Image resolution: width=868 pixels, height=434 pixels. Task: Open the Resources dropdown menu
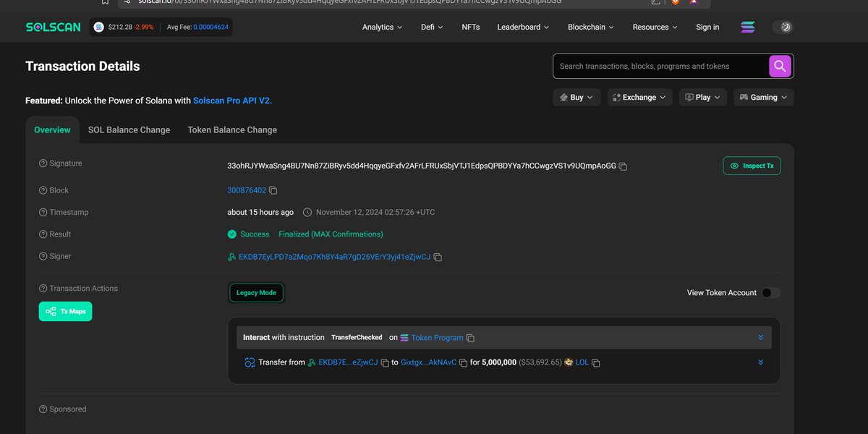click(x=655, y=27)
